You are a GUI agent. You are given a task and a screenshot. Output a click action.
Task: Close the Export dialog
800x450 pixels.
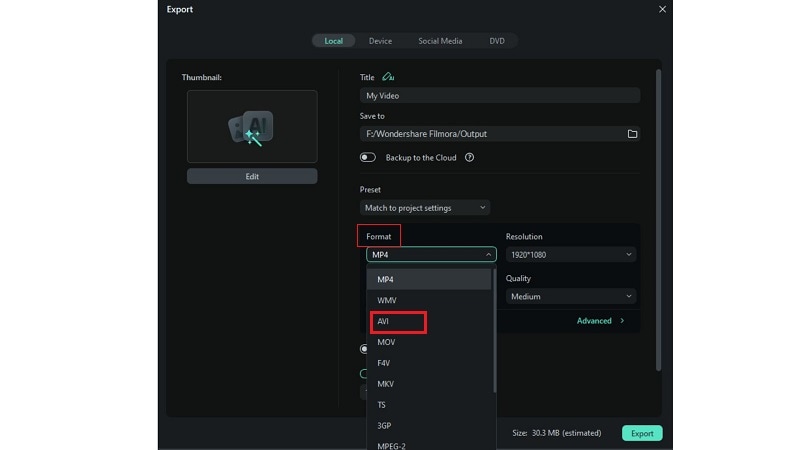662,9
